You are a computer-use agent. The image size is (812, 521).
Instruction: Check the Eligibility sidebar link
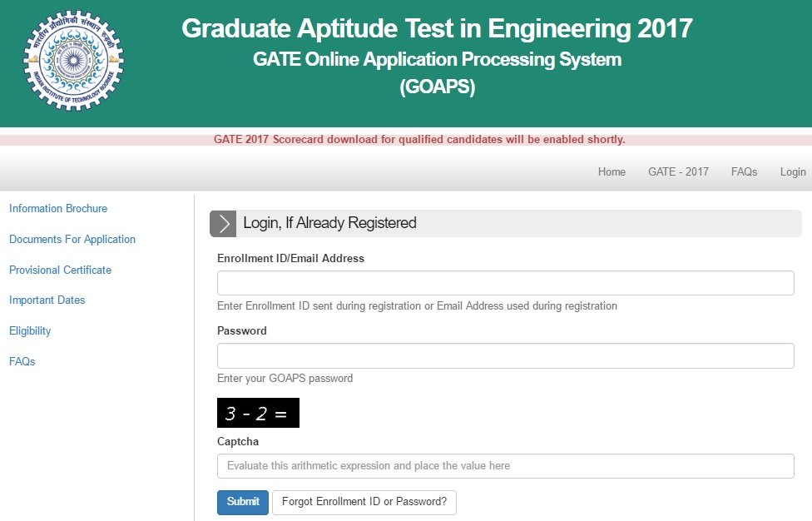click(x=30, y=331)
